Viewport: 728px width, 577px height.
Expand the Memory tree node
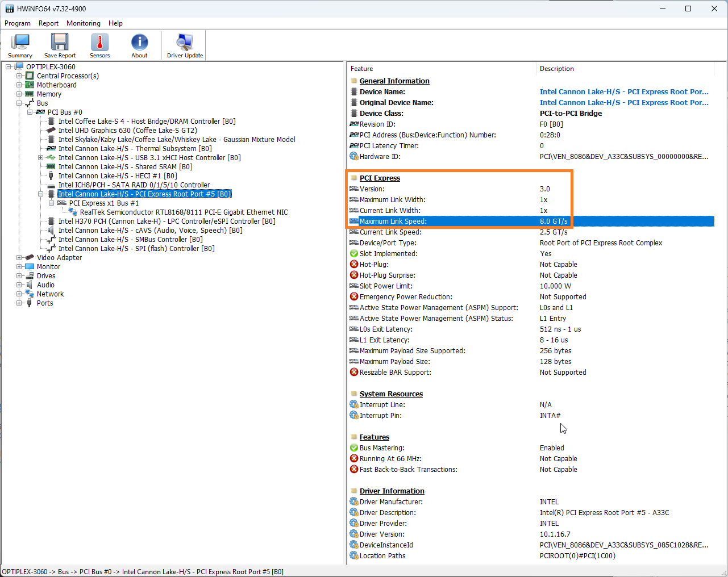[x=19, y=94]
